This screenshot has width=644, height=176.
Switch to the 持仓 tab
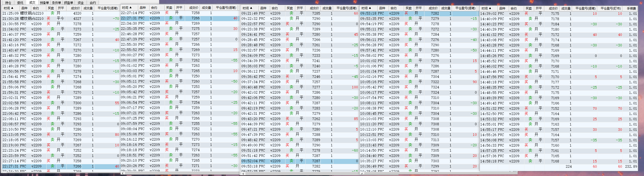[8, 3]
